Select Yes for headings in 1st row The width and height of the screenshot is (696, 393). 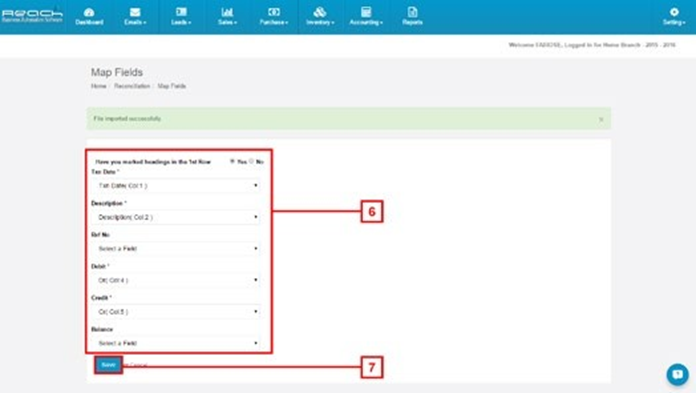click(x=232, y=161)
